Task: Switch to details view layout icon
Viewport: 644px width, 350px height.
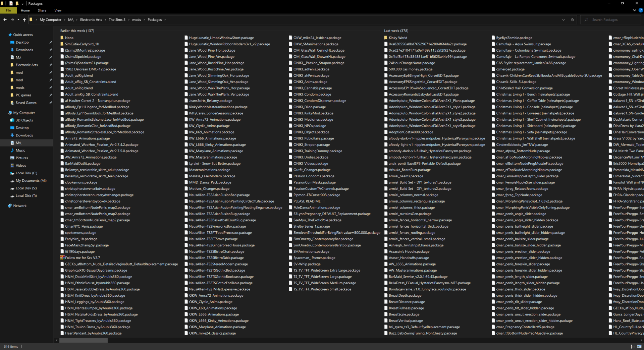Action: coord(632,347)
